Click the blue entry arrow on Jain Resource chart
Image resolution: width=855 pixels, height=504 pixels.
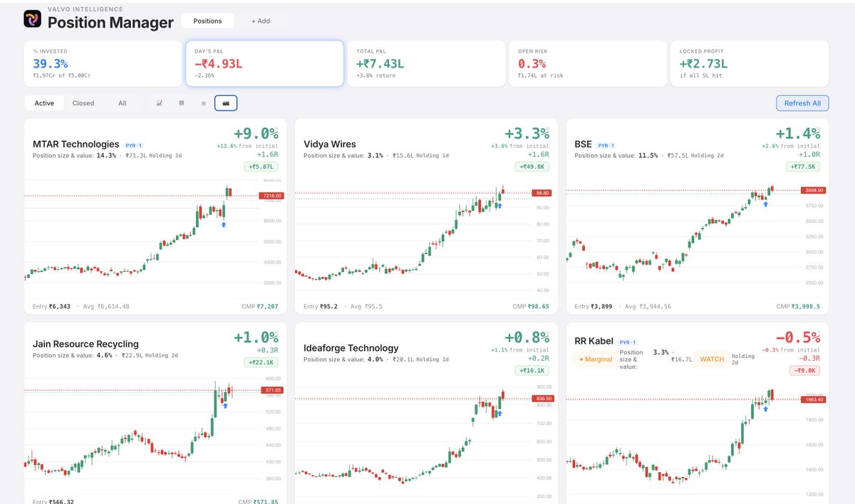click(x=224, y=405)
